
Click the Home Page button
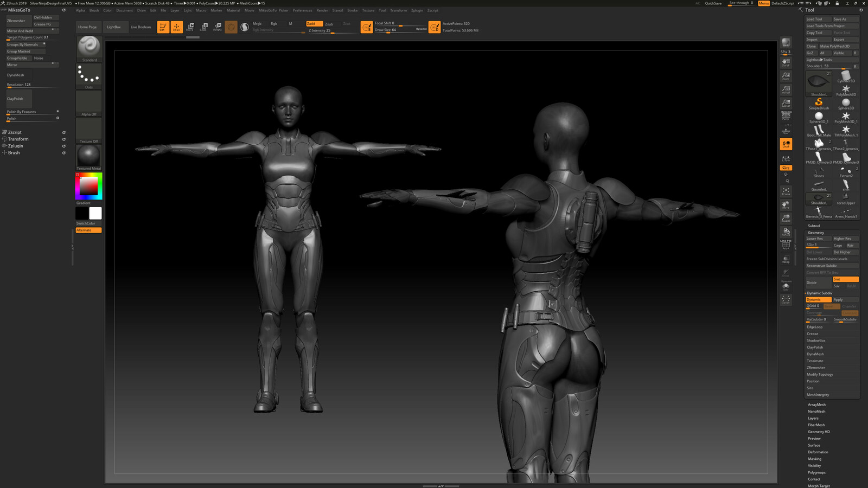(x=87, y=27)
